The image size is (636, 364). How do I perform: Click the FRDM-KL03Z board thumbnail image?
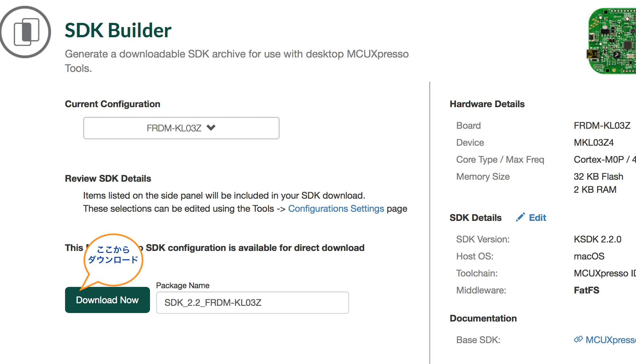coord(611,41)
